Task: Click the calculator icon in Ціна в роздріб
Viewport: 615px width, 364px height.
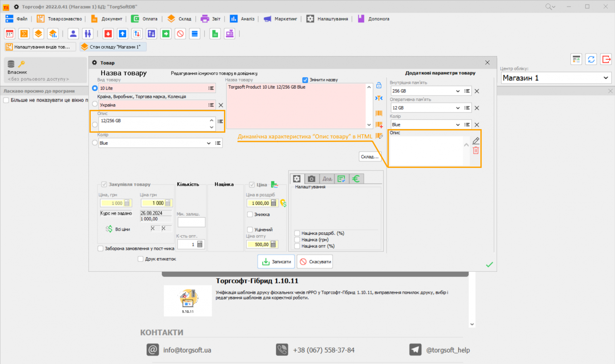Action: 274,203
